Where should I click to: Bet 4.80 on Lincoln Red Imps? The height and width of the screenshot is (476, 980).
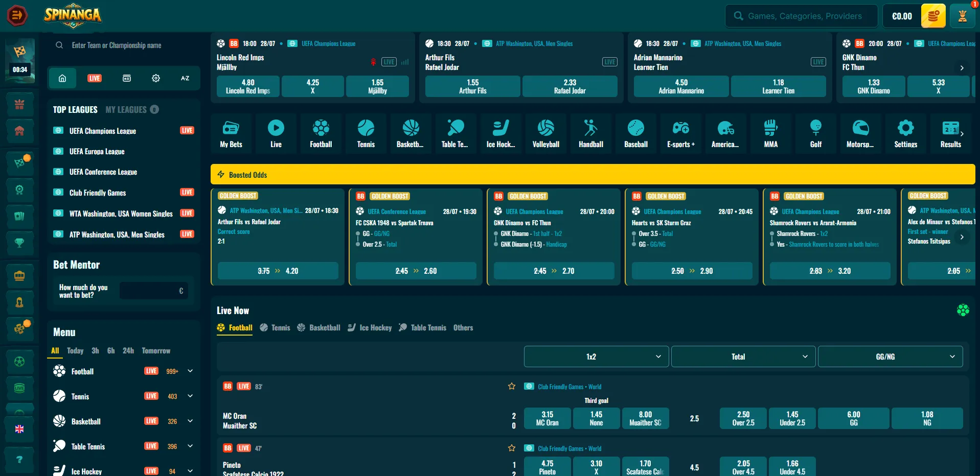(x=248, y=86)
